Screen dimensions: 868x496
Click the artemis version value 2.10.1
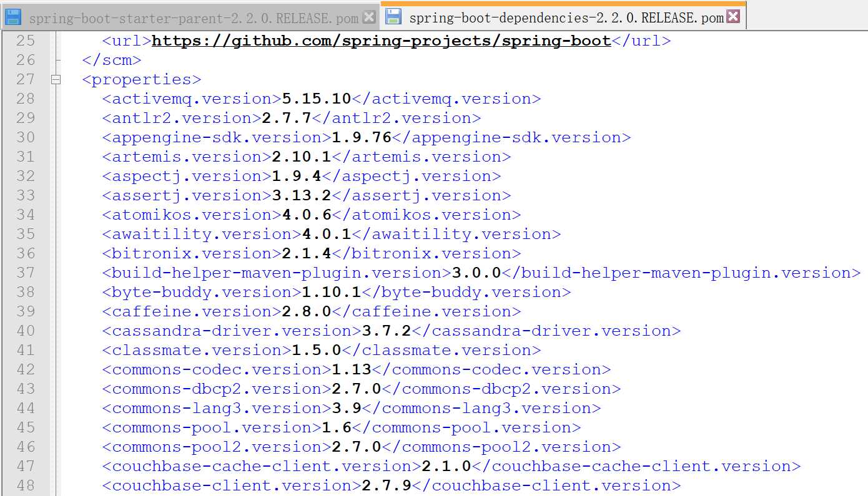[x=302, y=157]
